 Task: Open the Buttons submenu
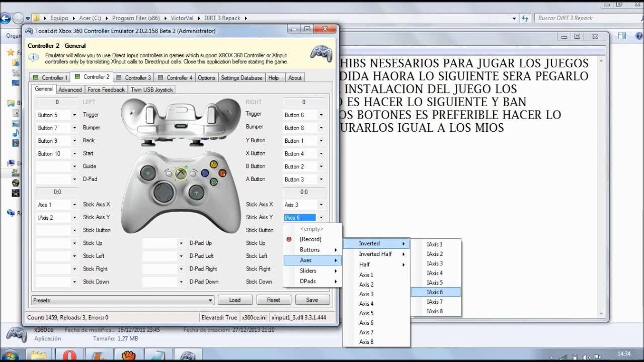(312, 250)
